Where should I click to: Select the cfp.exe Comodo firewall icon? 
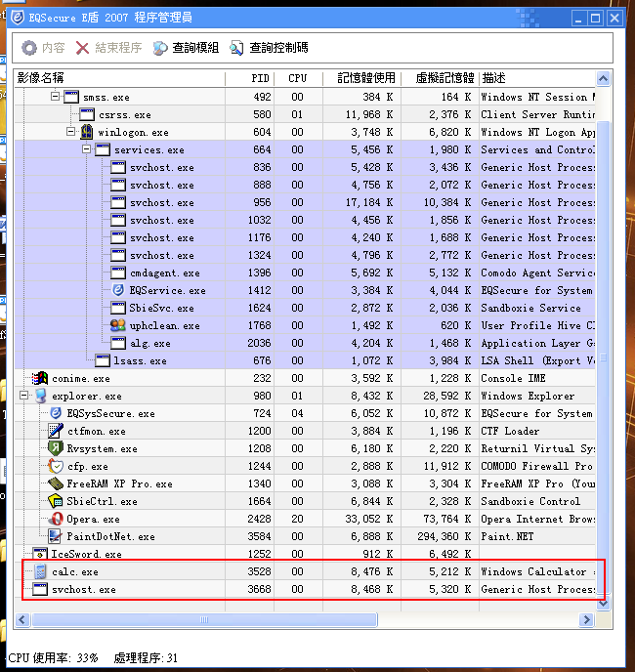[x=56, y=466]
